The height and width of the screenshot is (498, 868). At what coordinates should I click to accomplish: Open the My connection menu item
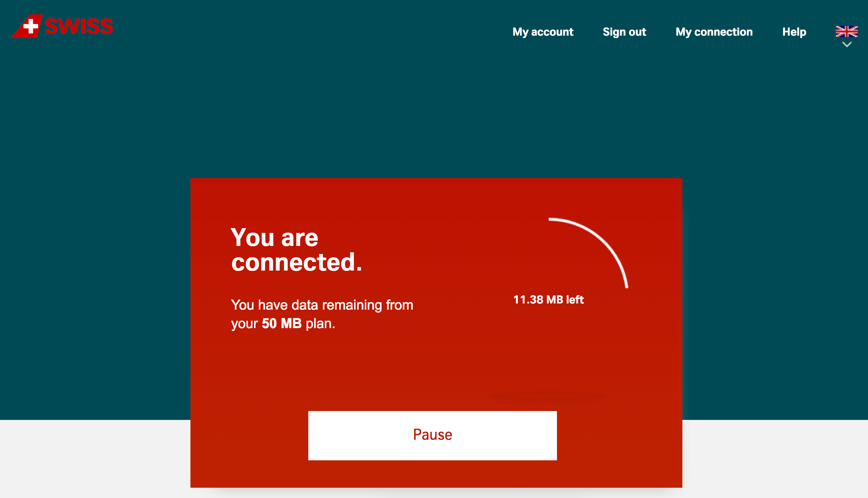click(x=714, y=32)
